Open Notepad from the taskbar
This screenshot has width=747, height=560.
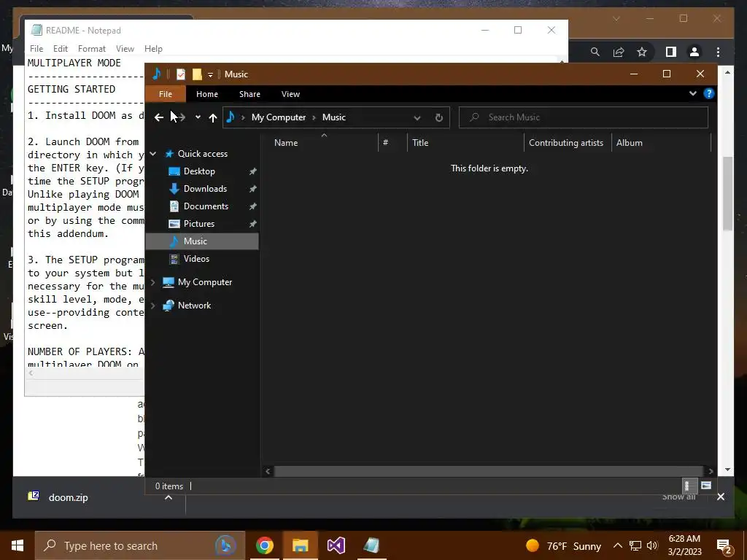[371, 545]
